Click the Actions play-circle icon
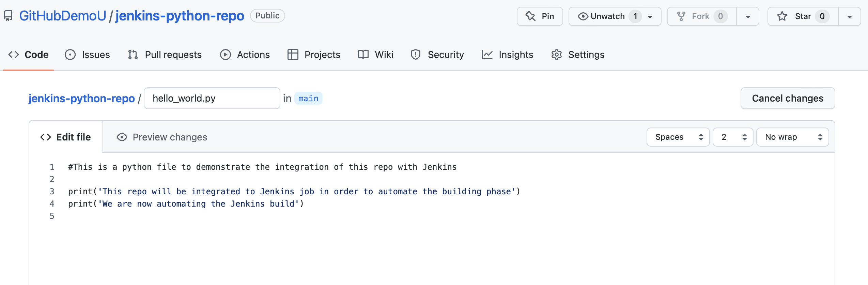868x285 pixels. point(226,55)
